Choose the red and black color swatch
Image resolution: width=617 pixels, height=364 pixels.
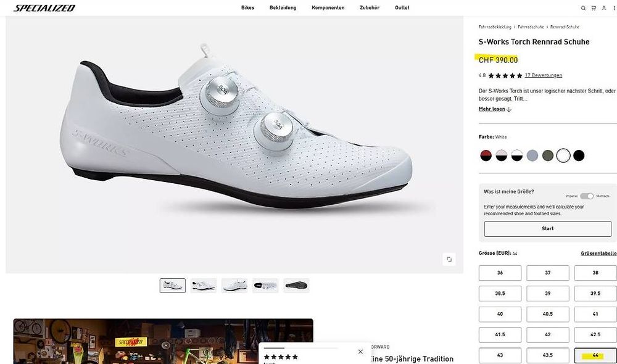(x=486, y=155)
